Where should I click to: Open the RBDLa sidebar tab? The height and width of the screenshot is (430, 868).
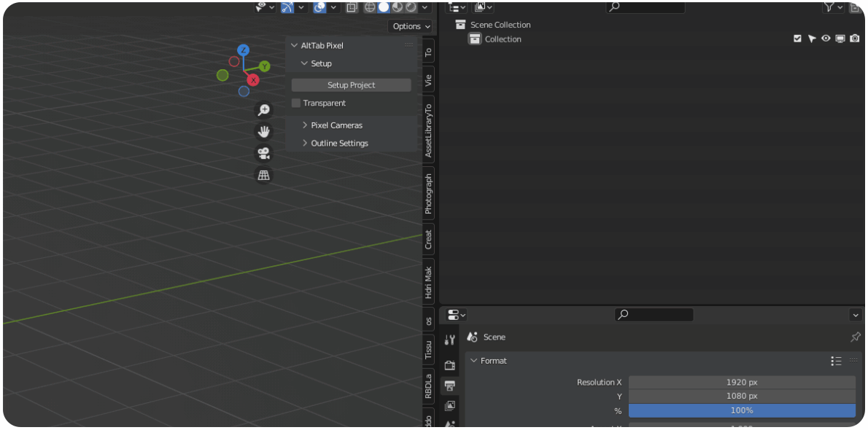[428, 385]
